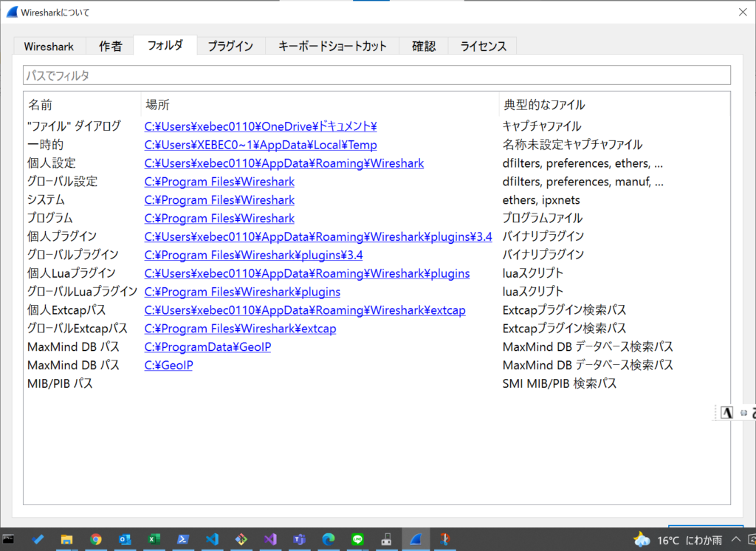The image size is (756, 551).
Task: Open the C:\GeoIP link
Action: tap(168, 365)
